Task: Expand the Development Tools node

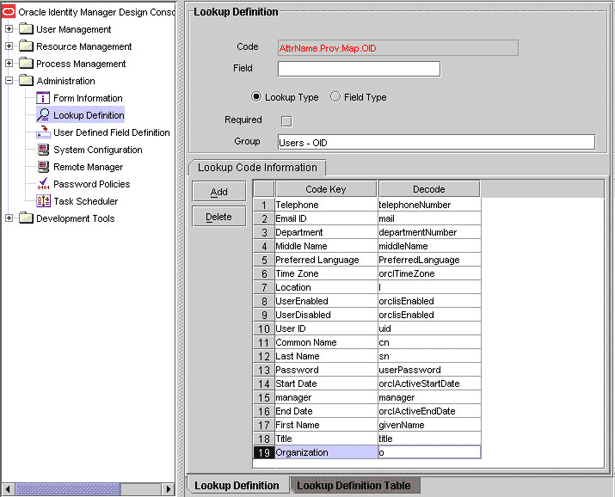Action: (9, 218)
